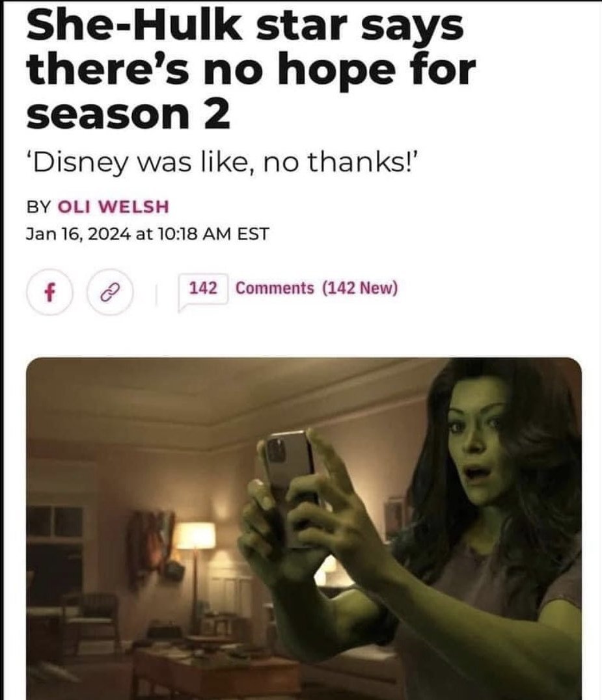Click the word 'season 2' in headline

click(128, 114)
